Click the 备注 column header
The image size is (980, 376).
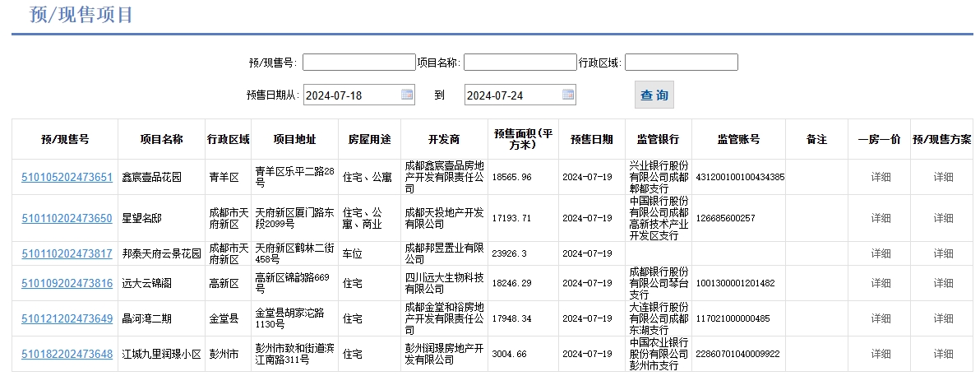tap(817, 140)
